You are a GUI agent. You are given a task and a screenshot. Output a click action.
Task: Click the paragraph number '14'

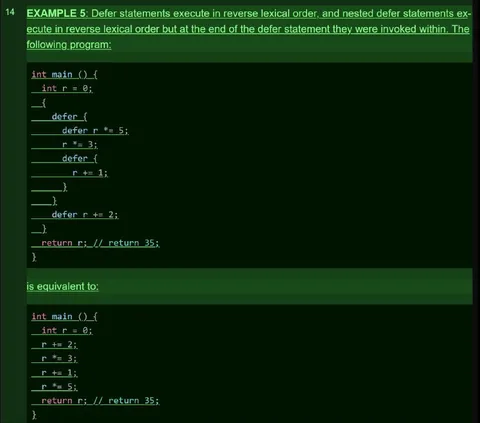tap(10, 12)
